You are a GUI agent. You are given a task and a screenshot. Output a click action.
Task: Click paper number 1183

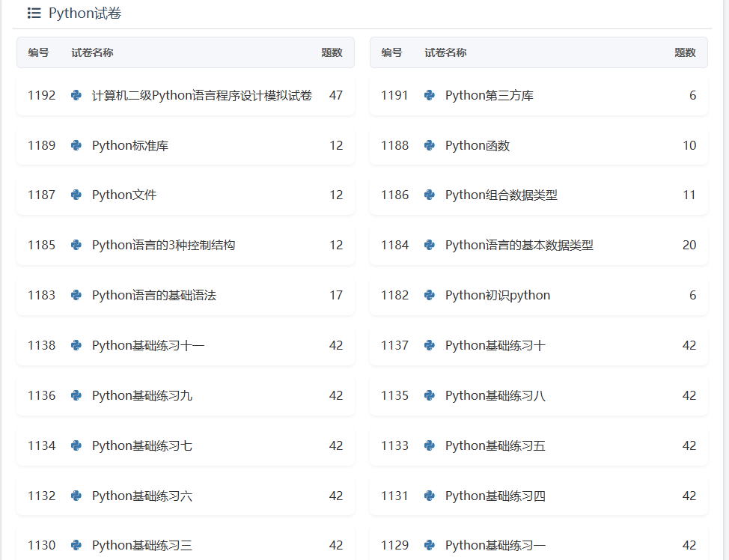coord(41,296)
